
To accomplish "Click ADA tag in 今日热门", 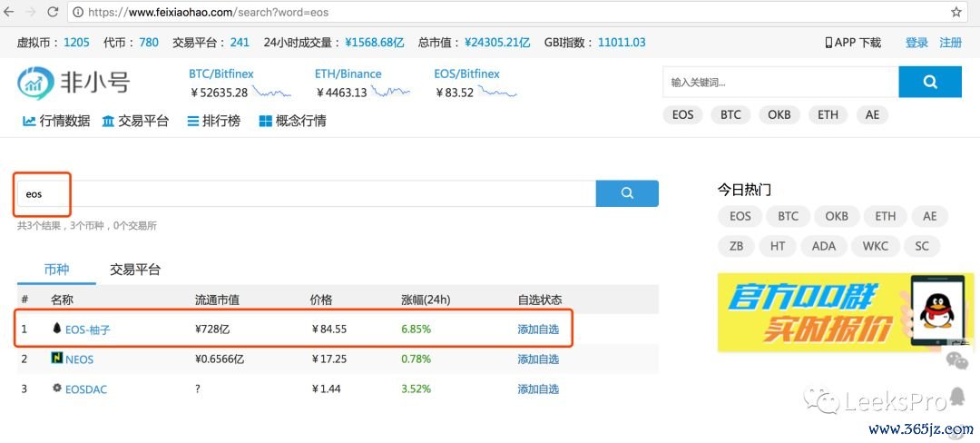I will (x=824, y=246).
